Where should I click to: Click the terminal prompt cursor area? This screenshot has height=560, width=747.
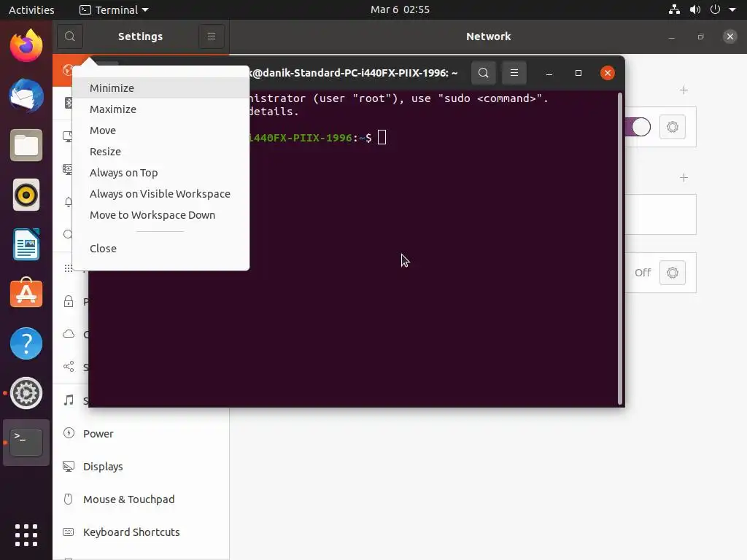[382, 138]
